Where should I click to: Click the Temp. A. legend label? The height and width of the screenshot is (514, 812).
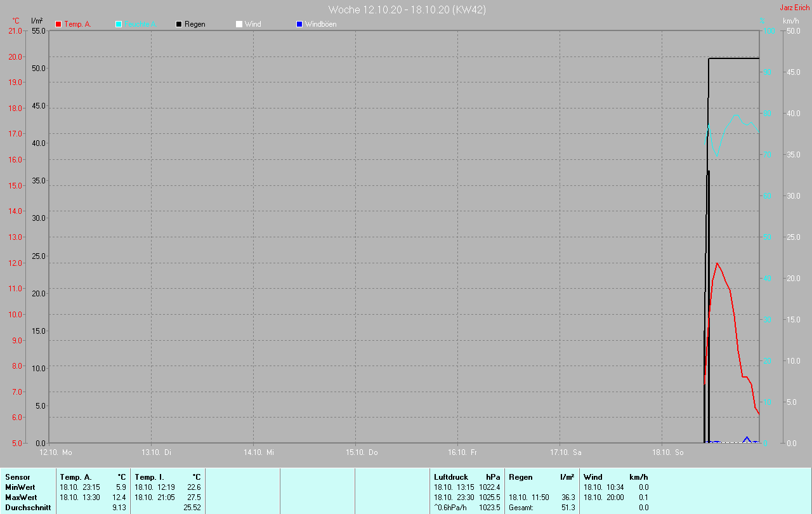click(x=77, y=24)
